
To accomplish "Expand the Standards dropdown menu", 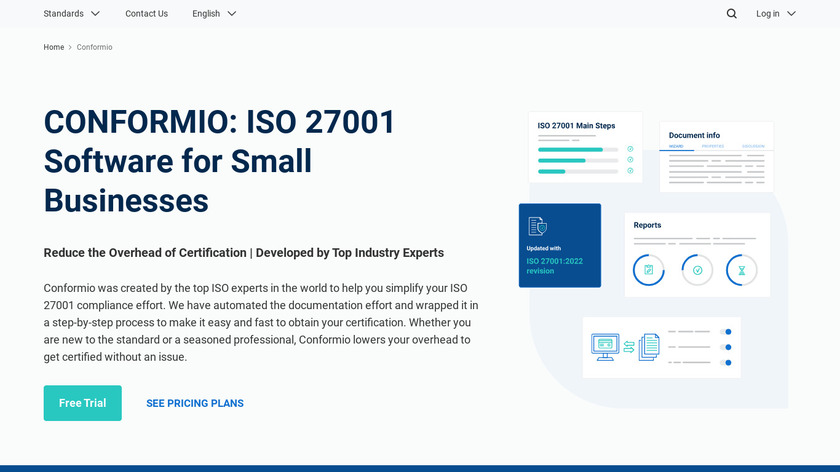I will coord(71,14).
